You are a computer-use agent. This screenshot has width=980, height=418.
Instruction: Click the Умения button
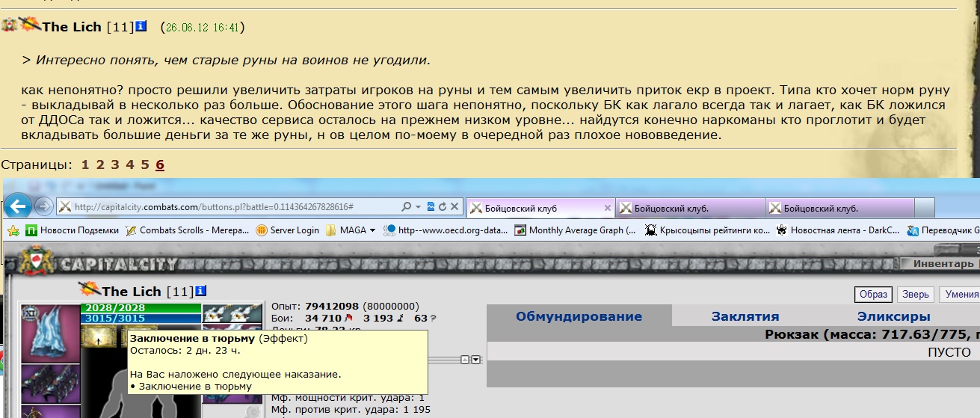coord(958,294)
